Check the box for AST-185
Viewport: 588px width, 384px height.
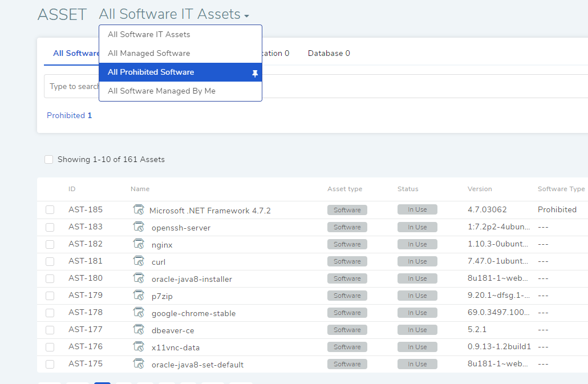pos(50,209)
